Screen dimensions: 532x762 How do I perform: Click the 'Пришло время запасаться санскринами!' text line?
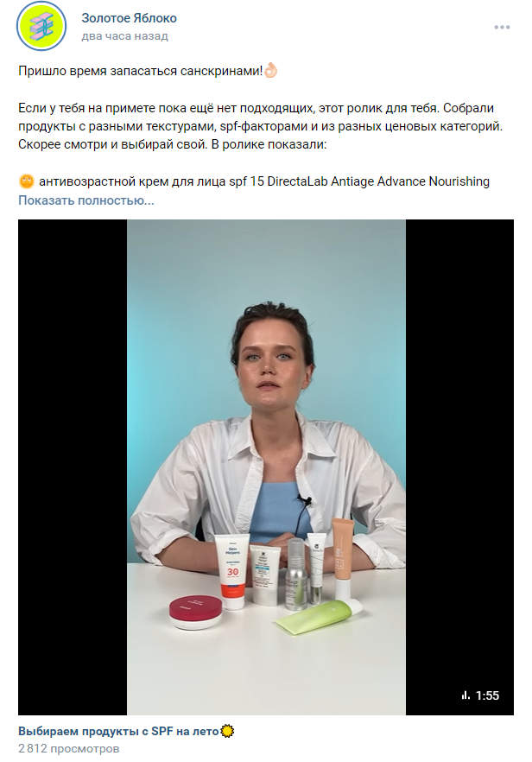coord(141,71)
